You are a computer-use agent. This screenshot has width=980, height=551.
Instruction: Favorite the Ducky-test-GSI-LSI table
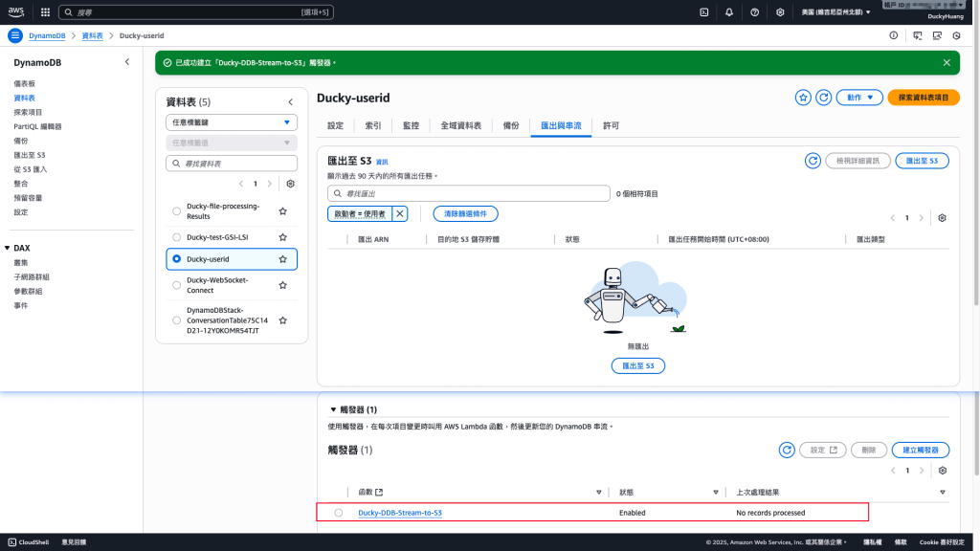point(282,237)
